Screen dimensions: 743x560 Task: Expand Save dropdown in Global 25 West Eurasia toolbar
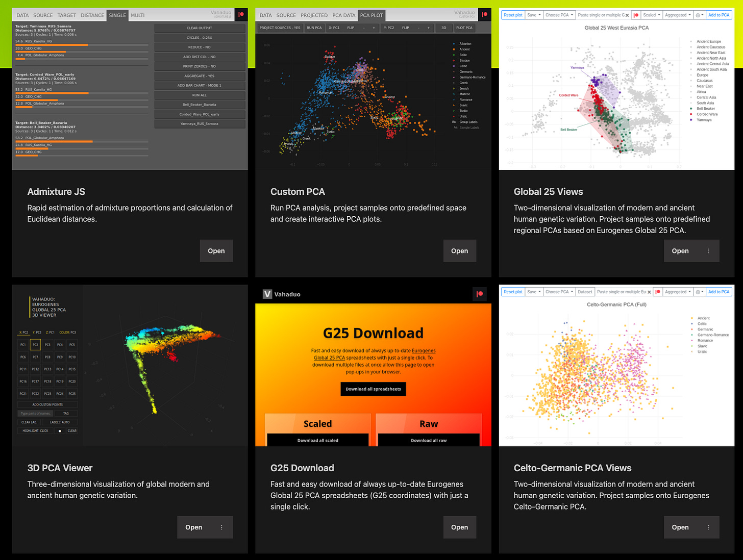pyautogui.click(x=534, y=15)
